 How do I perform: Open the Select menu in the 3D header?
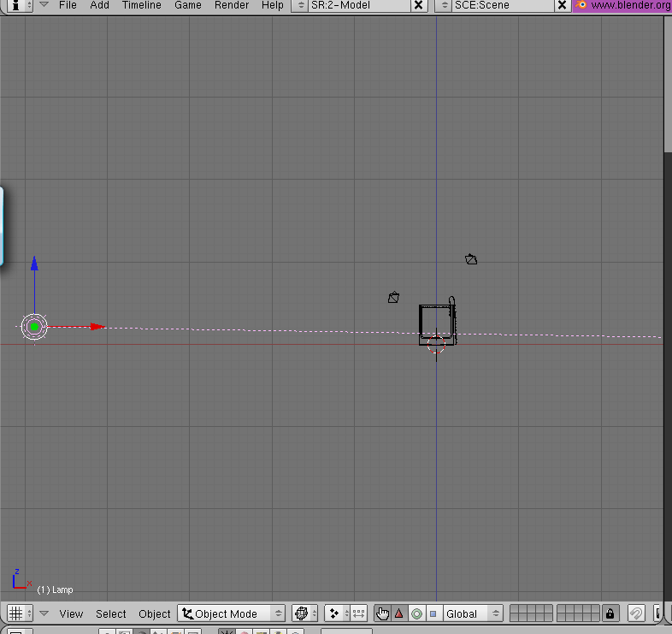point(110,613)
